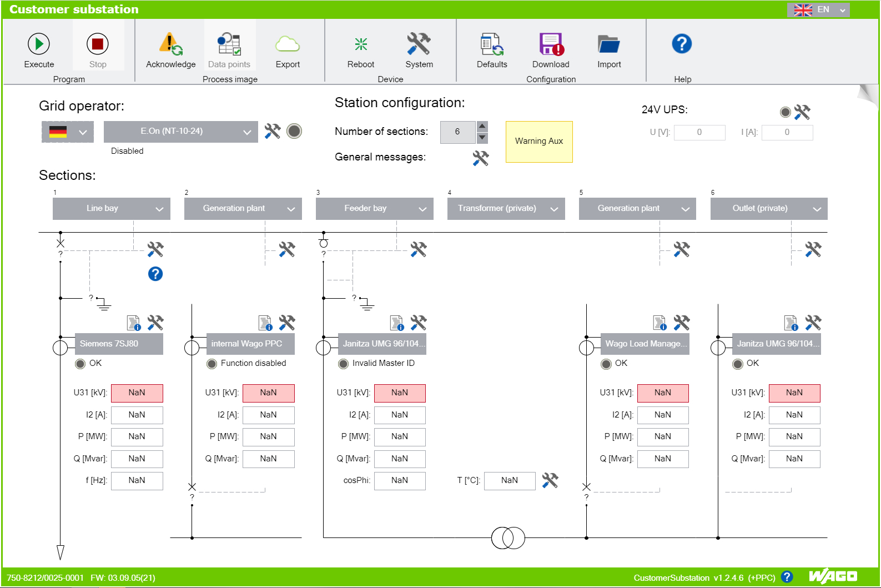Expand the E.On (NT-10-24) grid operator dropdown
Screen dimensions: 881x588
180,132
